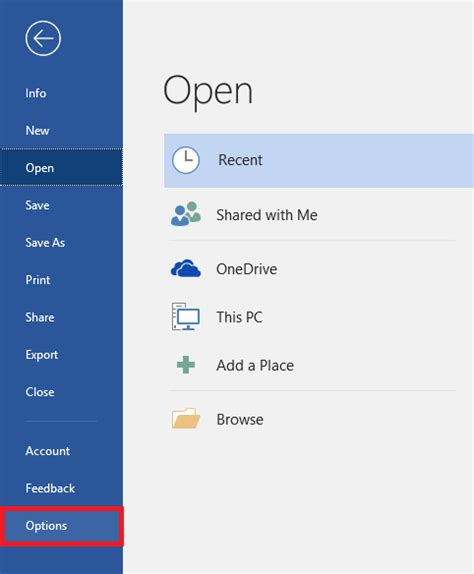Open the Feedback page
The image size is (474, 574).
tap(61, 488)
